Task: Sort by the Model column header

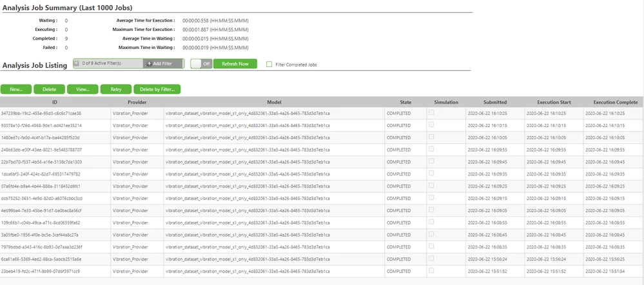Action: click(x=274, y=103)
